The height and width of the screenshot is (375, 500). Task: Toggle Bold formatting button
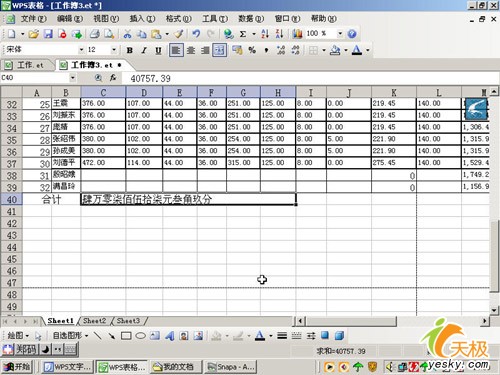(x=130, y=50)
